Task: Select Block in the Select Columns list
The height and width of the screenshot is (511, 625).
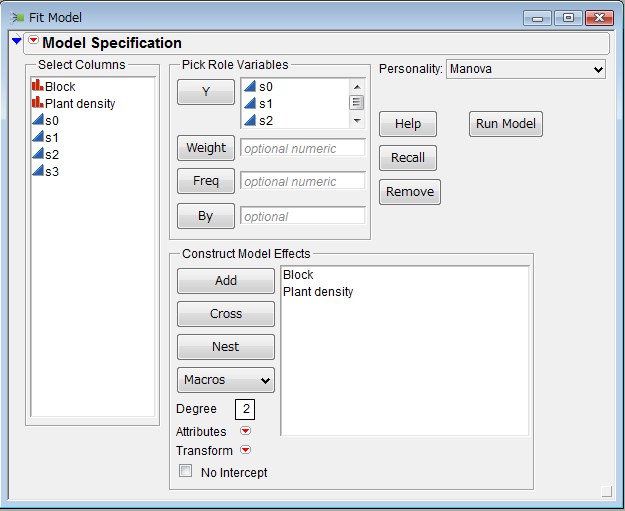Action: (60, 86)
